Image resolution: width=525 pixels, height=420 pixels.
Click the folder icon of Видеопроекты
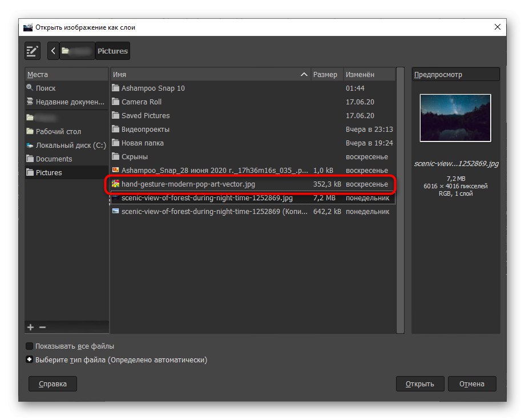click(x=115, y=129)
